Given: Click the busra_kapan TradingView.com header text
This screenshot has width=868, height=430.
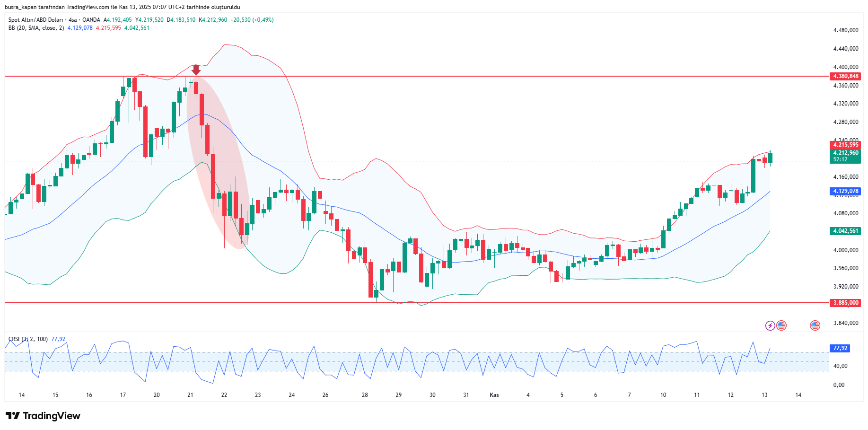Looking at the screenshot, I should pyautogui.click(x=122, y=7).
